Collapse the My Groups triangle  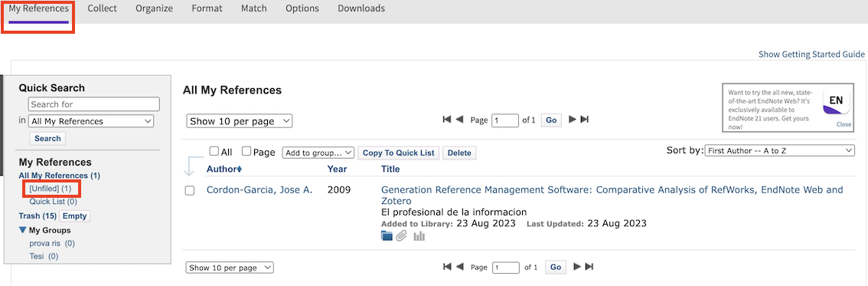pyautogui.click(x=23, y=230)
